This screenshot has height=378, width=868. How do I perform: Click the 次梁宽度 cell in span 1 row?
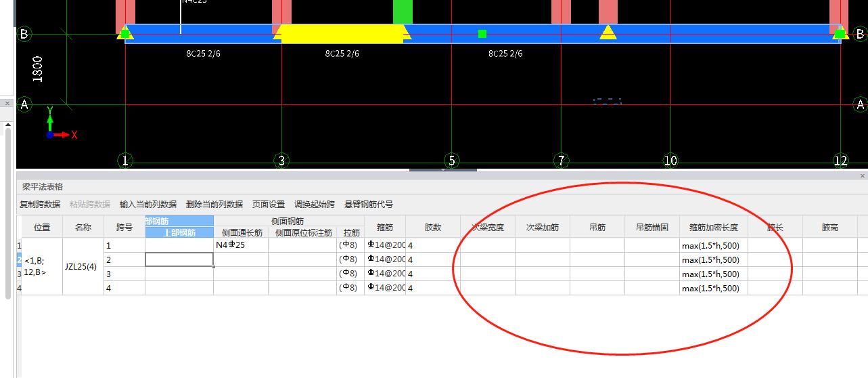488,245
